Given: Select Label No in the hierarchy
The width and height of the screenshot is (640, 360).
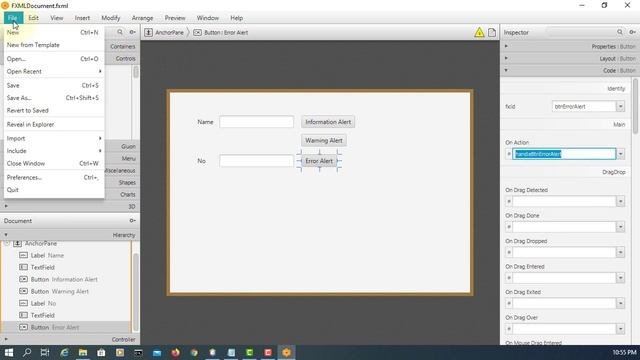Looking at the screenshot, I should point(66,303).
